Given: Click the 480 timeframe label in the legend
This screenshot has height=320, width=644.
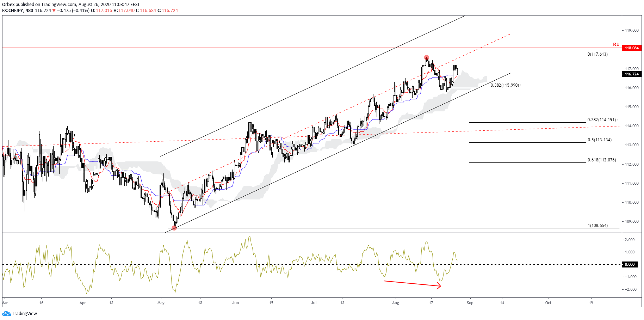Looking at the screenshot, I should click(30, 11).
